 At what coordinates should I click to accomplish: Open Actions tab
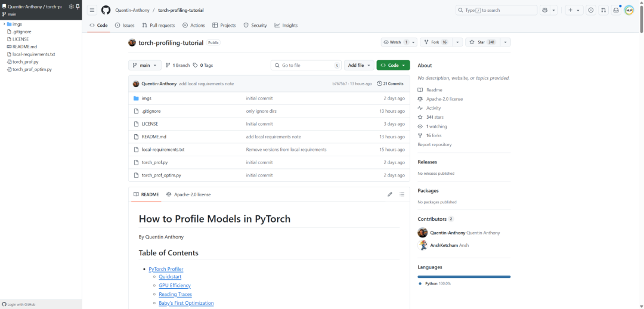coord(193,25)
